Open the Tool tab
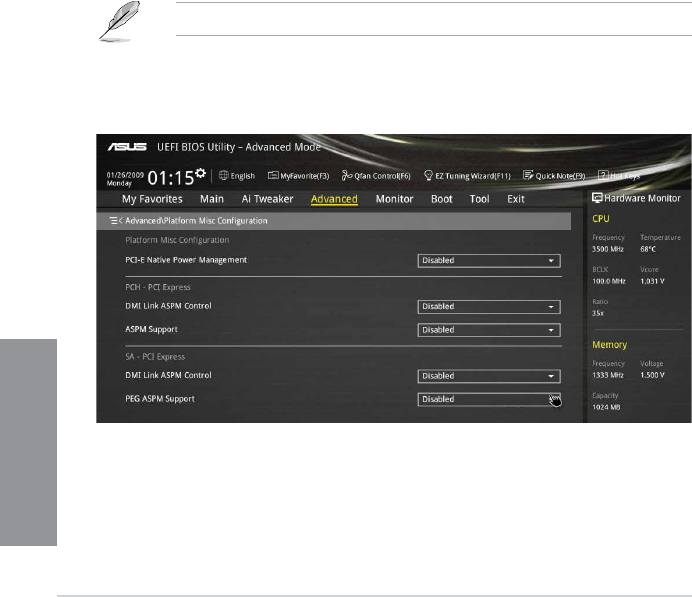Viewport: 692px width, 597px height. pyautogui.click(x=480, y=199)
